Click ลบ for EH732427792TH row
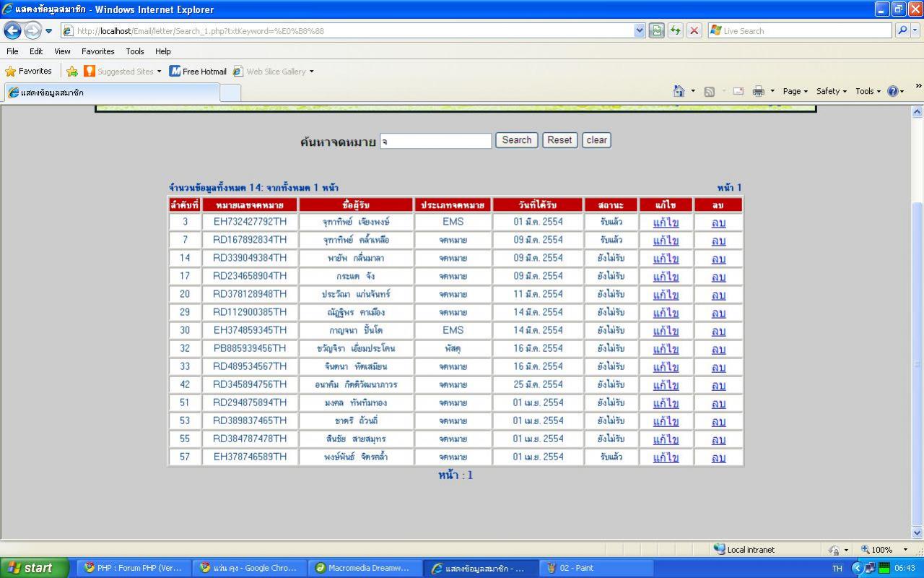The image size is (924, 578). coord(718,223)
